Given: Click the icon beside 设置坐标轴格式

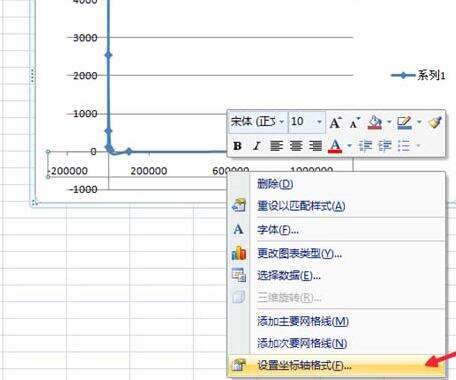Looking at the screenshot, I should [x=239, y=365].
